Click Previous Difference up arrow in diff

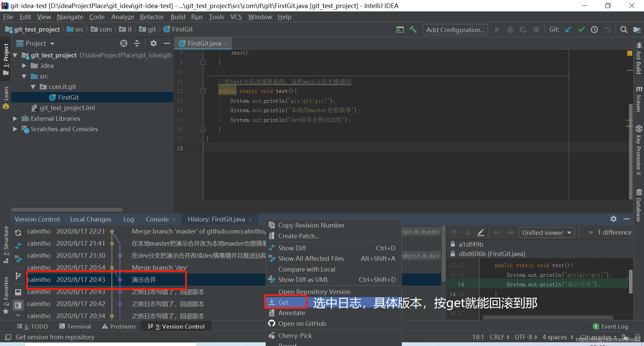454,233
